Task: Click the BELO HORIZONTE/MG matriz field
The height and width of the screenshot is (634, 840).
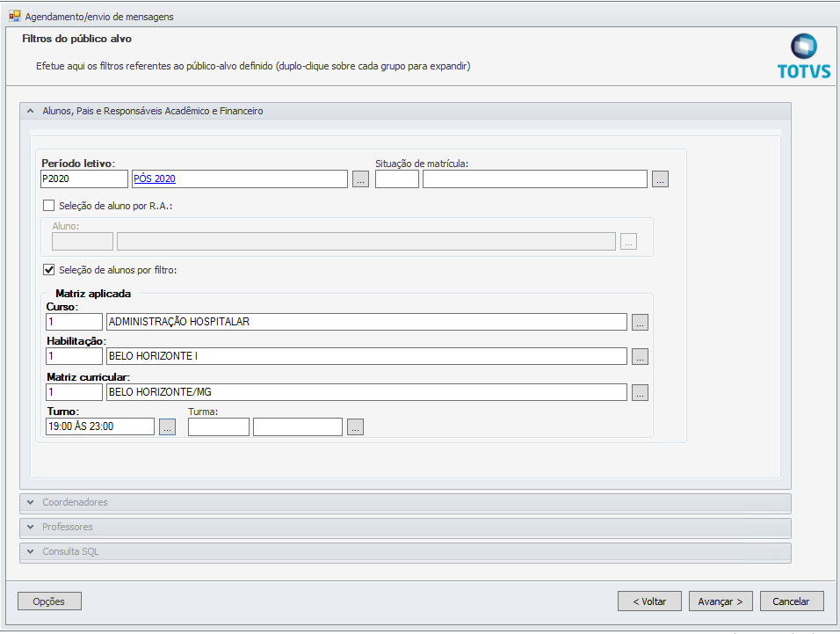Action: [x=366, y=392]
